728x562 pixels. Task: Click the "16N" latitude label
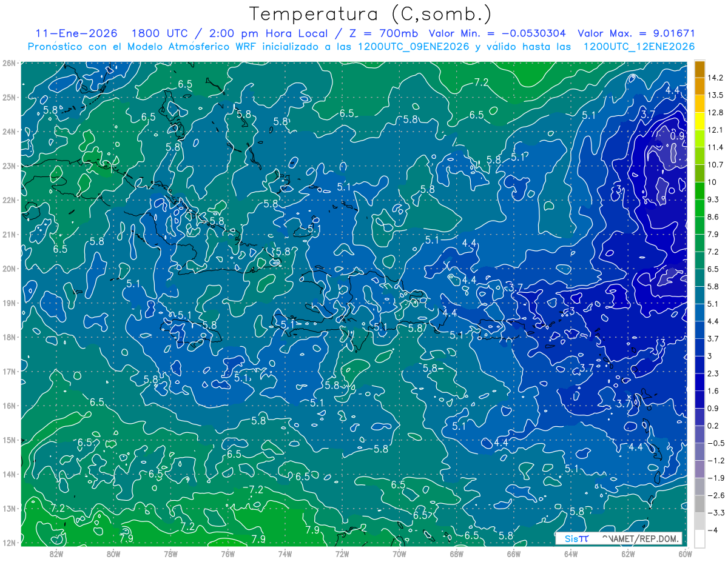[x=8, y=406]
